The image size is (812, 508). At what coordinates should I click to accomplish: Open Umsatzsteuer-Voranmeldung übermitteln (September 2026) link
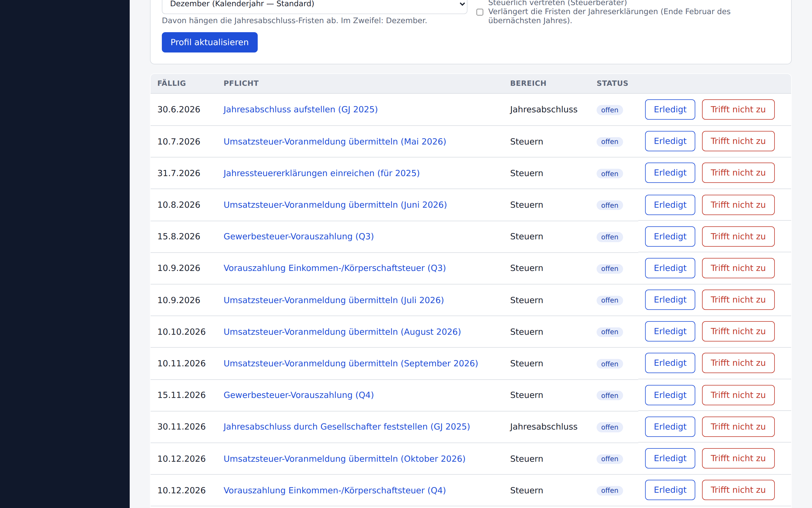tap(351, 363)
